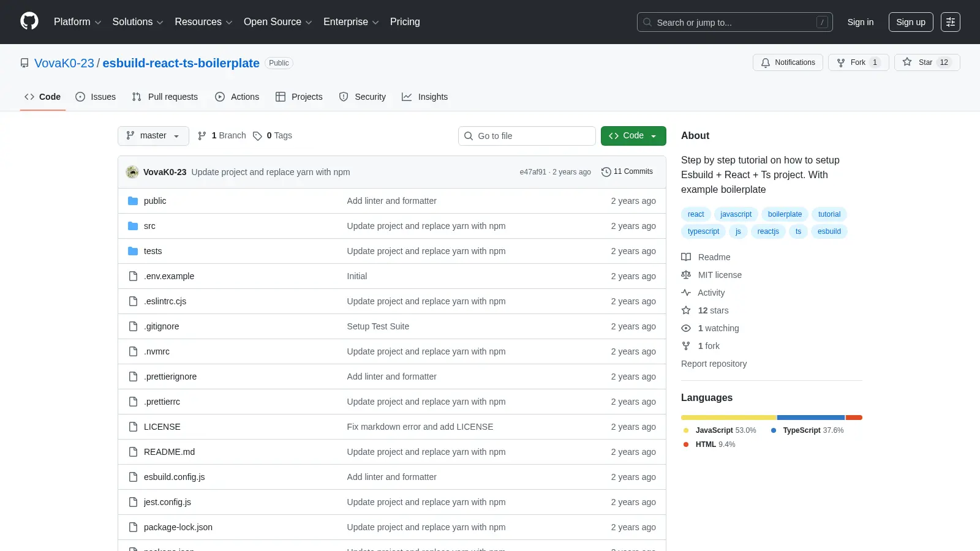This screenshot has width=980, height=551.
Task: Click the command palette icon in header
Action: point(951,22)
